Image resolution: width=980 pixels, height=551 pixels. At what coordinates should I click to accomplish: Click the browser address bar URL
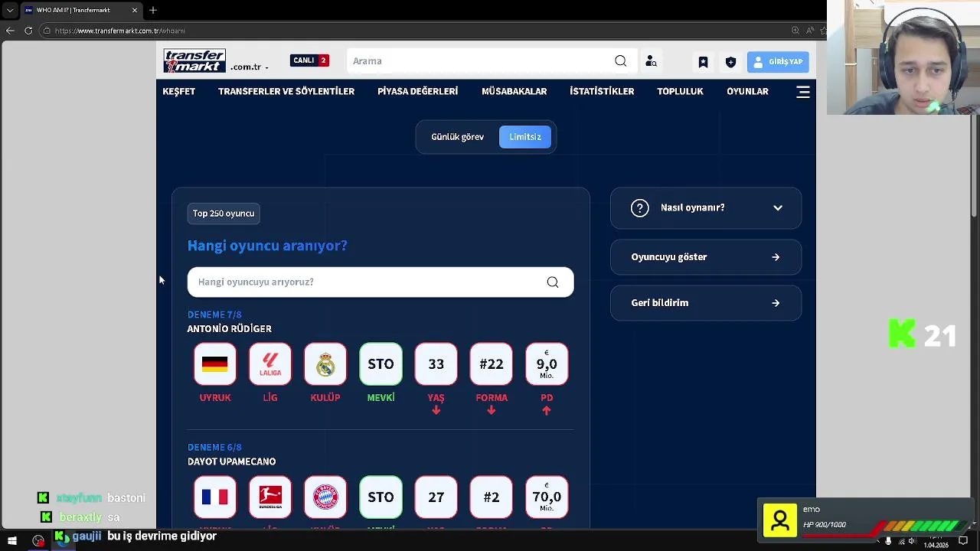point(120,31)
